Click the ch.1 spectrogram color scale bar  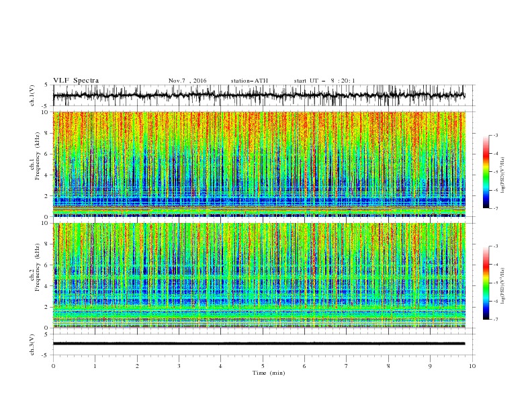486,172
